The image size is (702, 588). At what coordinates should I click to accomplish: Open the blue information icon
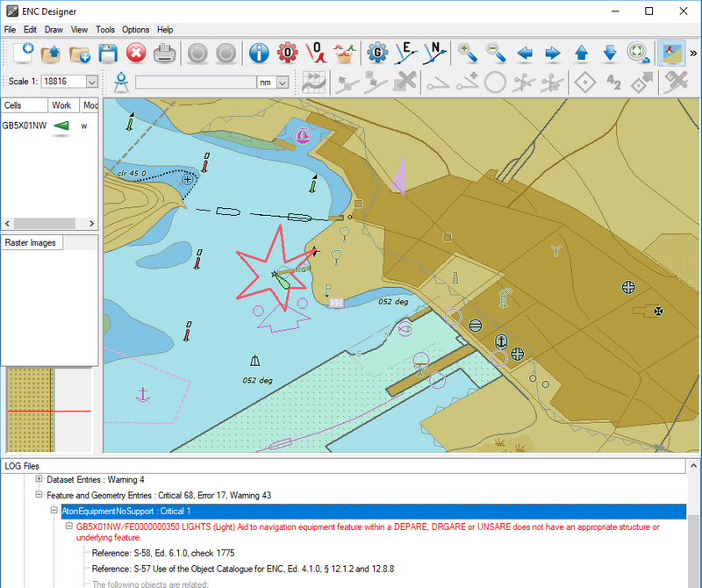(259, 54)
